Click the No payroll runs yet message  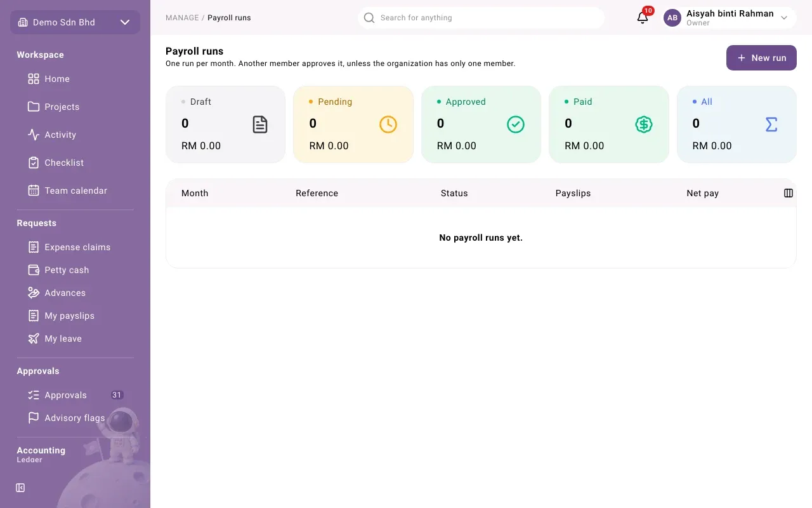pyautogui.click(x=481, y=237)
